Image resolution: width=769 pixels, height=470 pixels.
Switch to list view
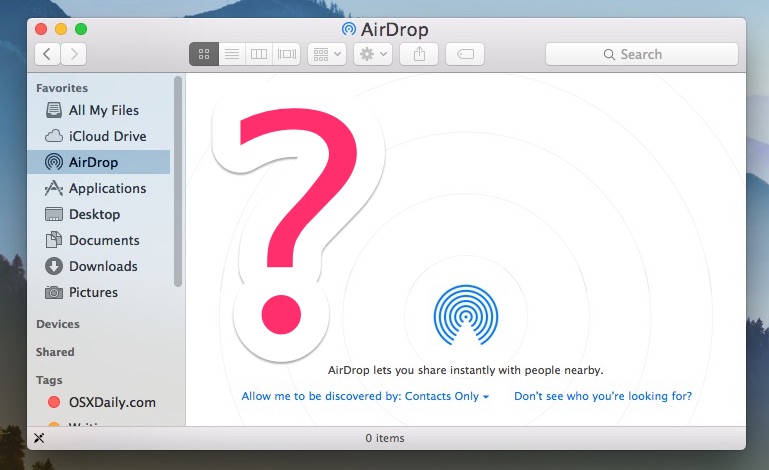(232, 54)
